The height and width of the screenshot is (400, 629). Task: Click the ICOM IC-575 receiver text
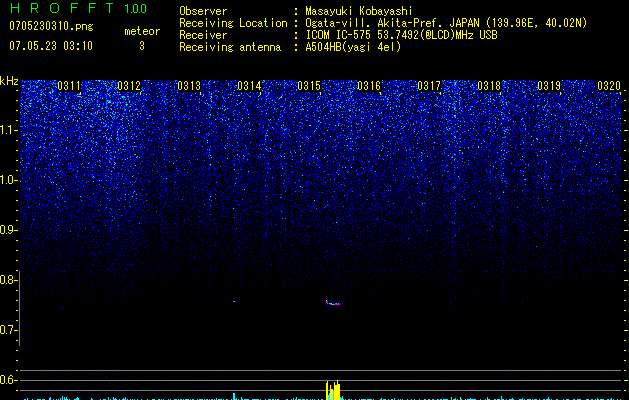click(x=402, y=35)
